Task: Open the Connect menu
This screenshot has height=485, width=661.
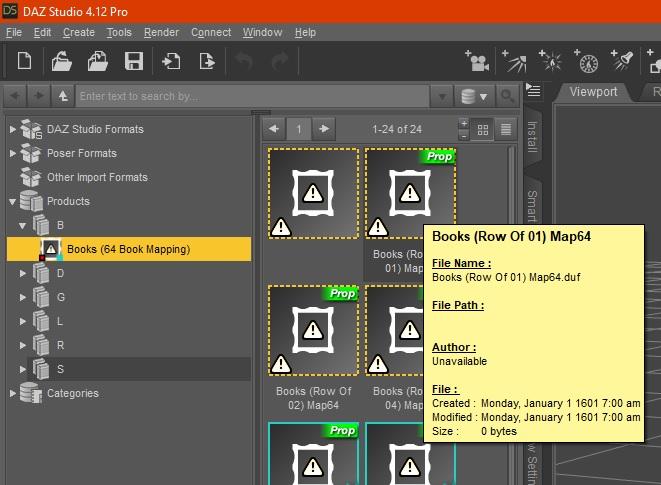Action: click(x=211, y=32)
